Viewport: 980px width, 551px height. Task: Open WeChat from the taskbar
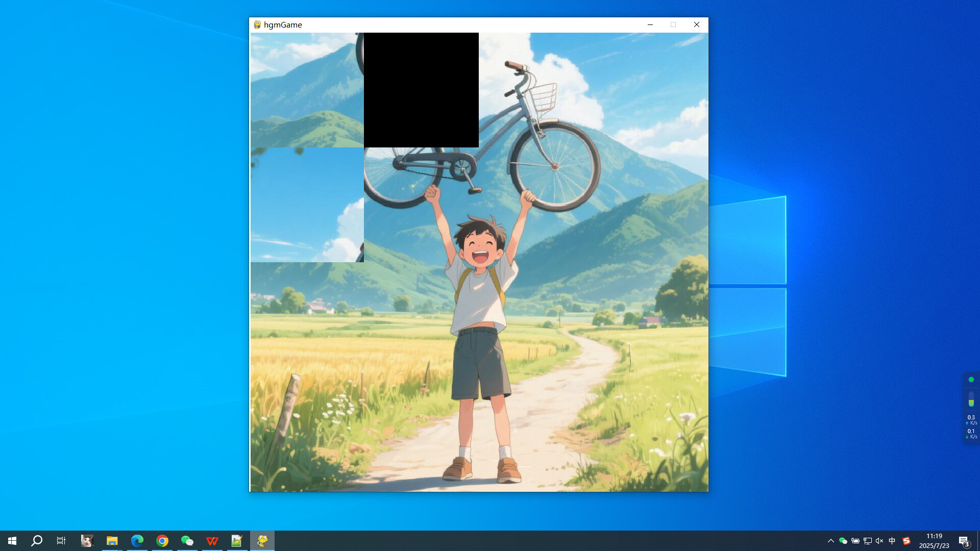187,540
